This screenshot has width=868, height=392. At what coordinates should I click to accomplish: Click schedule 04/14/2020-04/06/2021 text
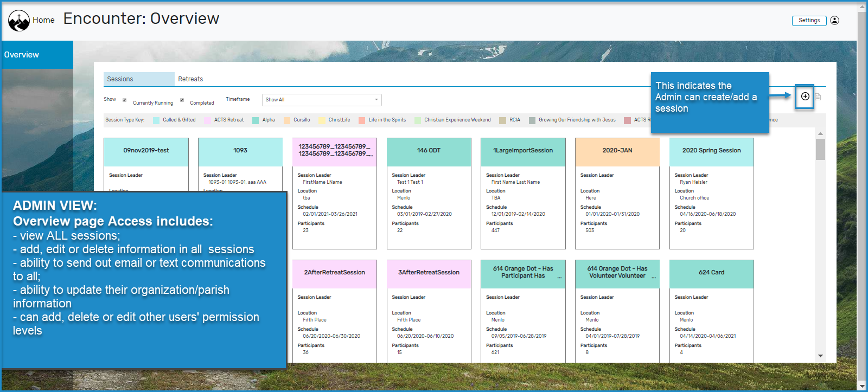pos(708,336)
